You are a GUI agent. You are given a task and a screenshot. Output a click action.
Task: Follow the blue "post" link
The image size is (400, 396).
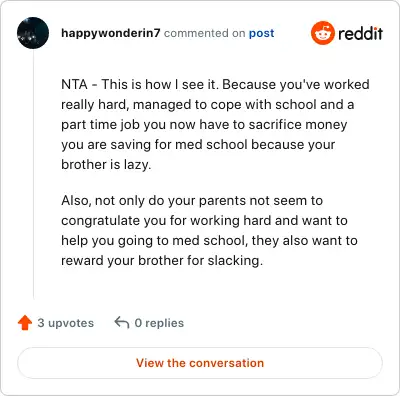[262, 33]
